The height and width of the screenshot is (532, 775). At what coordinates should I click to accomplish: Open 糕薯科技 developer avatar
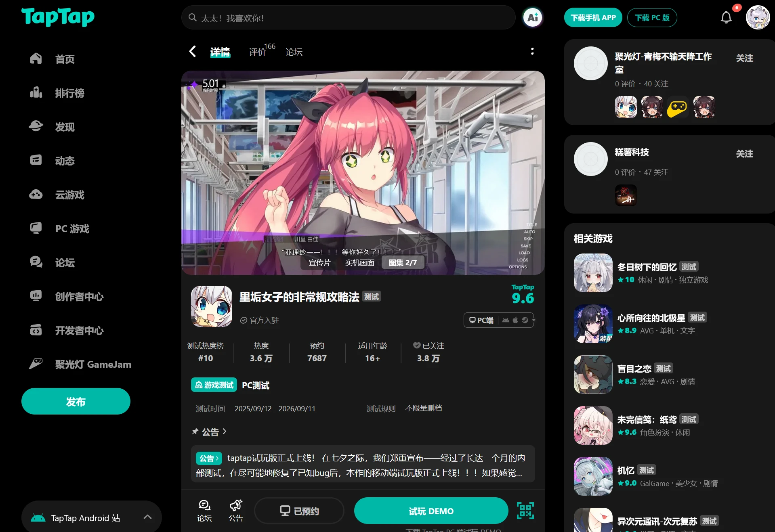tap(591, 159)
